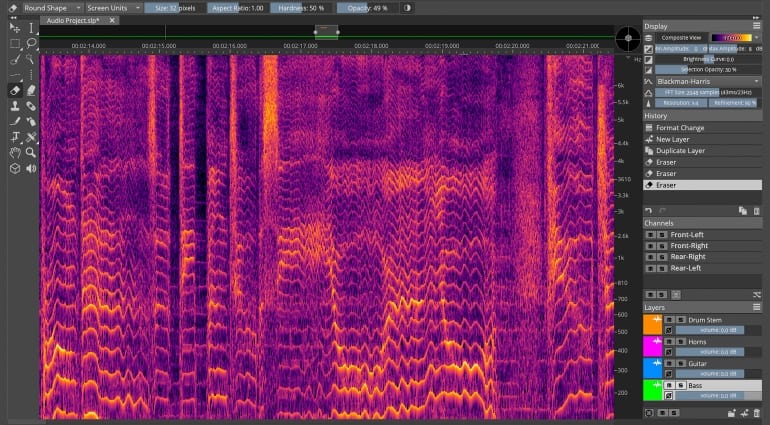The height and width of the screenshot is (425, 770).
Task: Select the speaker playback tool
Action: click(x=31, y=169)
